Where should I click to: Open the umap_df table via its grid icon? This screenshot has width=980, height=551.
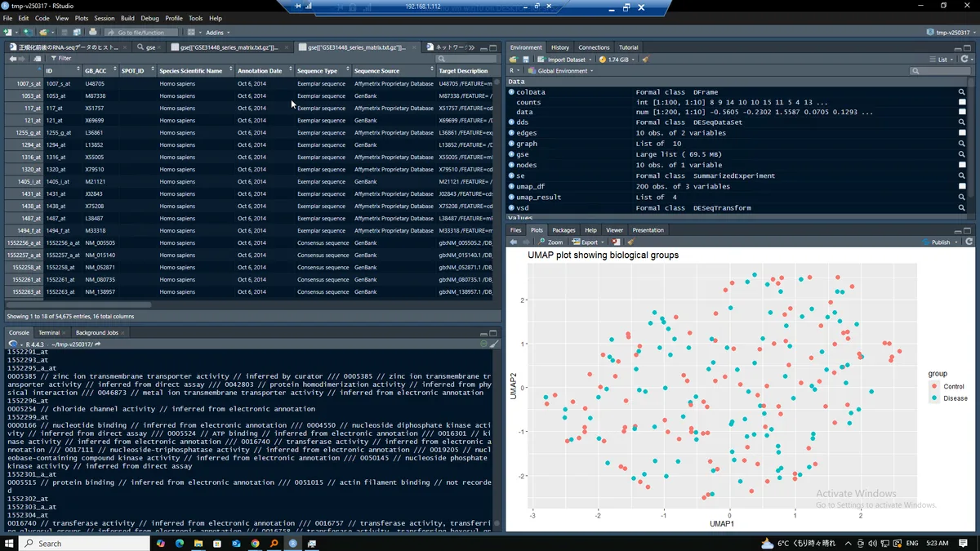[962, 186]
